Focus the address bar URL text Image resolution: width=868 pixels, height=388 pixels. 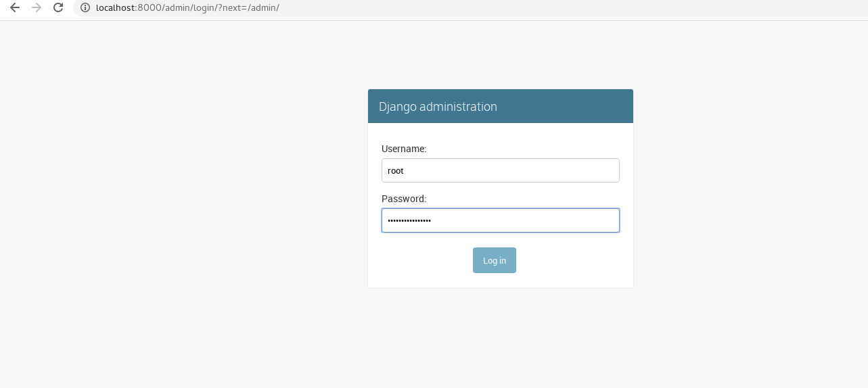click(x=187, y=7)
